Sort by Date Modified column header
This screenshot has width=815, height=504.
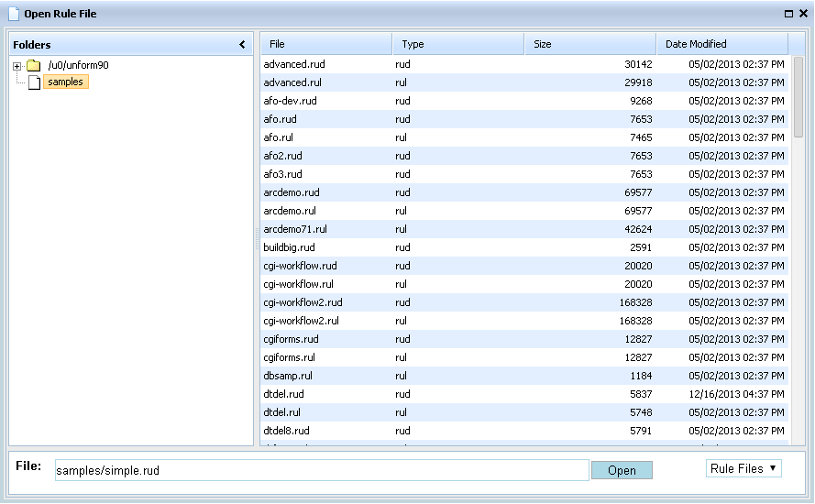(721, 44)
